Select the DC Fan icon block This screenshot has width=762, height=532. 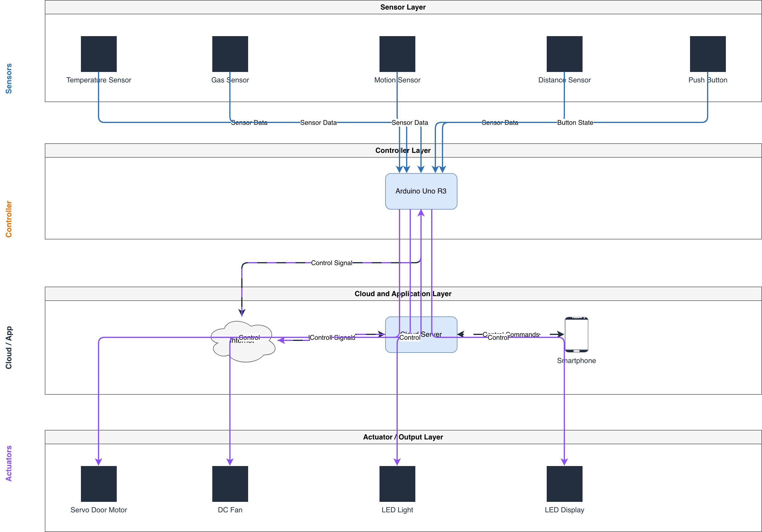pos(230,484)
